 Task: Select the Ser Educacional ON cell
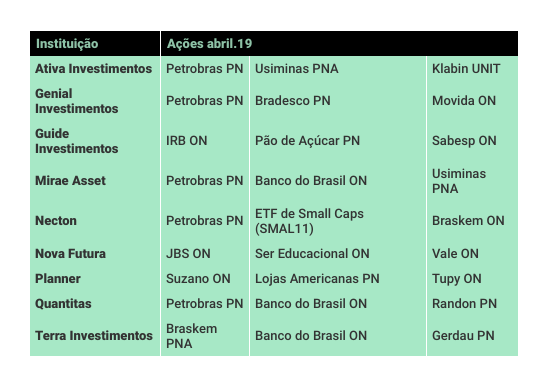[x=338, y=254]
